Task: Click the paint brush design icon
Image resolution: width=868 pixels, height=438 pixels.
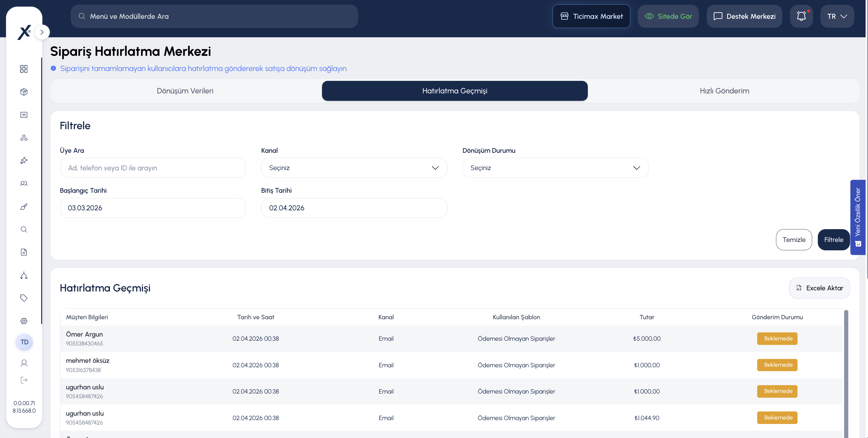Action: (24, 206)
